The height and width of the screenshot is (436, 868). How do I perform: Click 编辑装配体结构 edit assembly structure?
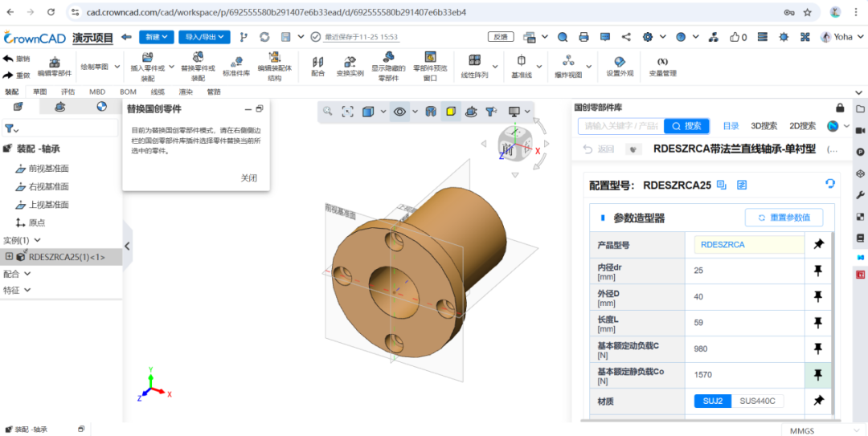coord(274,67)
